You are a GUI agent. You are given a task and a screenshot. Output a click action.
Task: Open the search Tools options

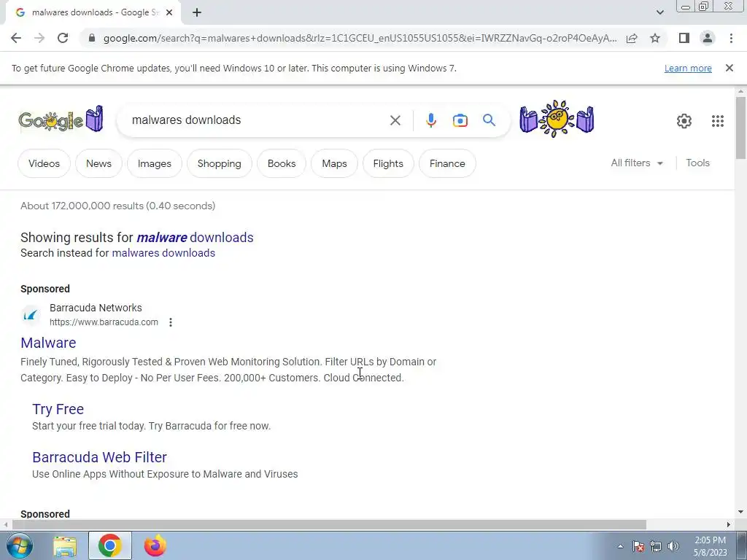697,163
